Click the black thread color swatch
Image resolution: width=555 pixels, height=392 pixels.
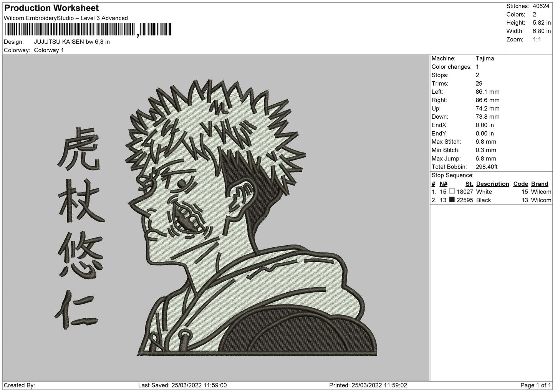point(452,200)
